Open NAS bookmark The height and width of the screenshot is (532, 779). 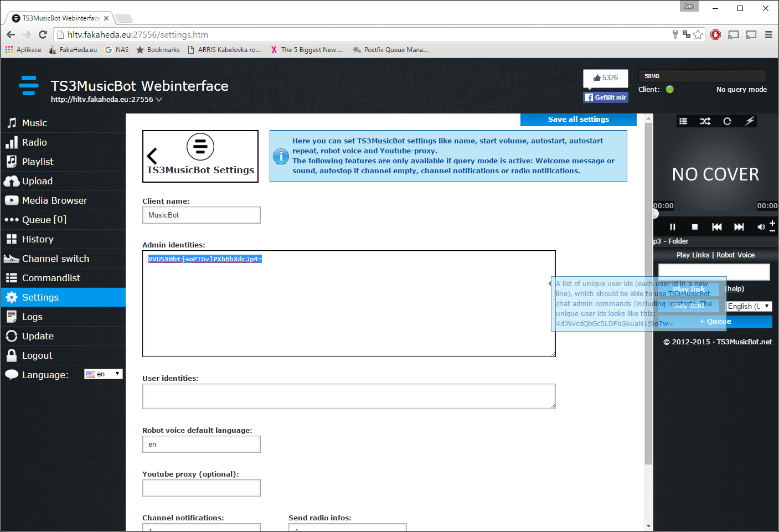117,50
